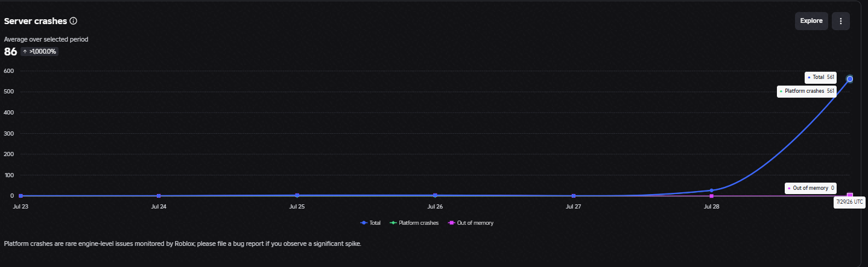Click the highlighted Total data point at 561
Viewport: 868px width, 267px height.
click(850, 78)
